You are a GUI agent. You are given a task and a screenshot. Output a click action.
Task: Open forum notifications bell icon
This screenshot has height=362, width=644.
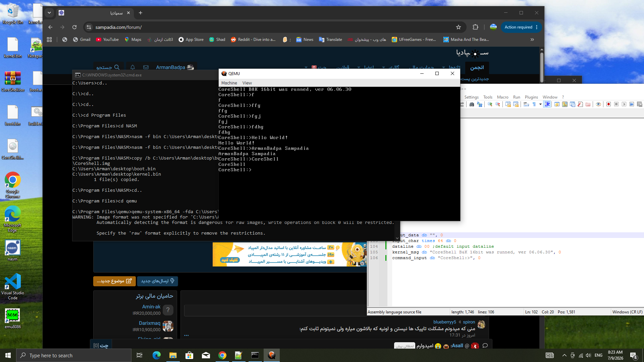pyautogui.click(x=132, y=67)
